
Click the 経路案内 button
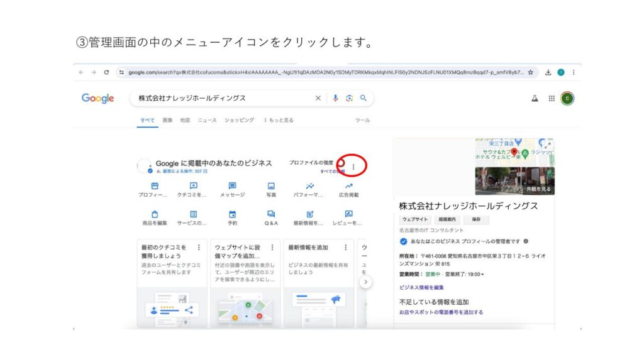447,219
